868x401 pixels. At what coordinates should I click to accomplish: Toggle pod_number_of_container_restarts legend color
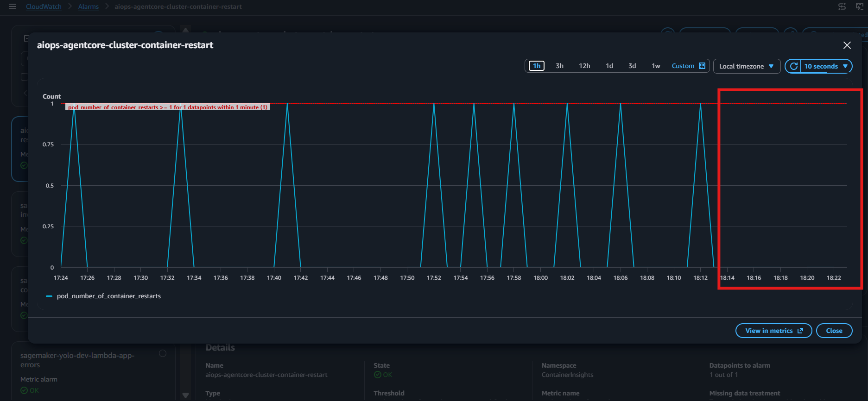[49, 296]
